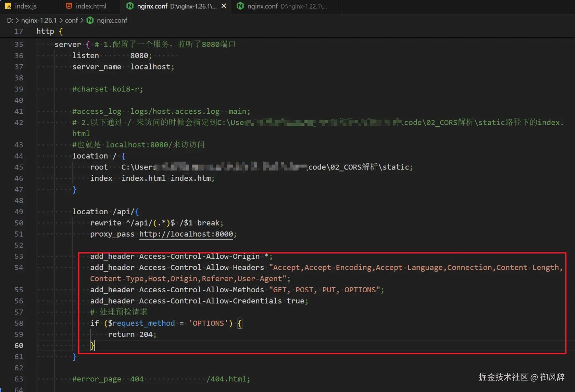The height and width of the screenshot is (392, 575).
Task: Click the nginx icon in the breadcrumb path
Action: (x=90, y=20)
